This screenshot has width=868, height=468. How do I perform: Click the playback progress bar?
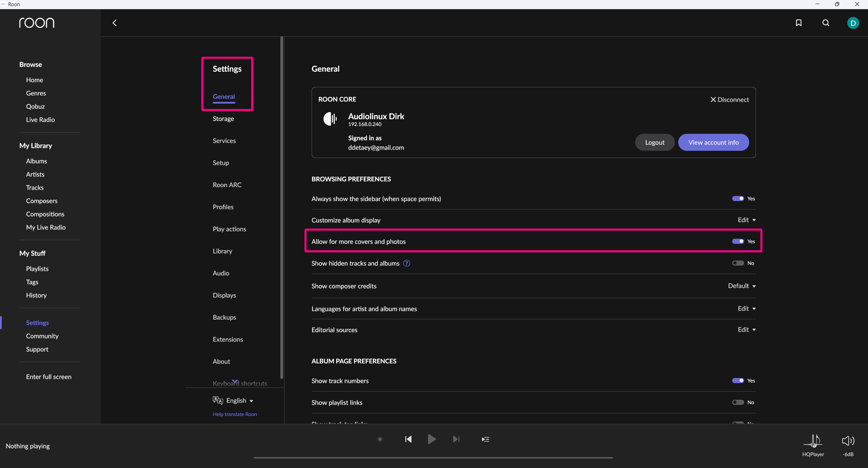pyautogui.click(x=433, y=458)
